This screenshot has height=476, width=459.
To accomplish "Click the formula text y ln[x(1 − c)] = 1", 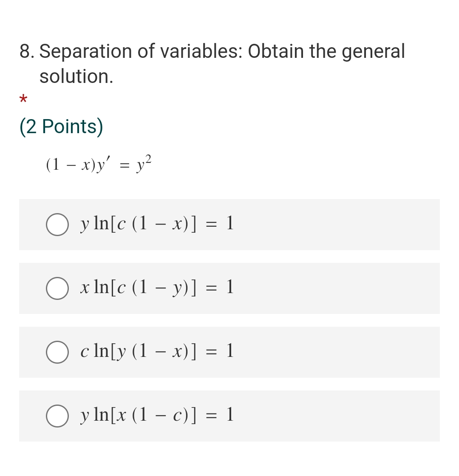I will click(x=157, y=415).
